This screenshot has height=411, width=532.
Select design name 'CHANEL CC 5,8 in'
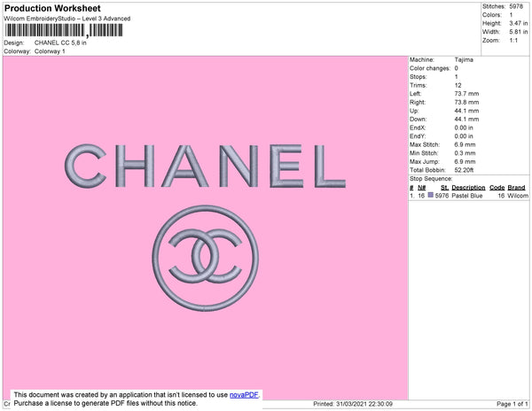coord(60,43)
